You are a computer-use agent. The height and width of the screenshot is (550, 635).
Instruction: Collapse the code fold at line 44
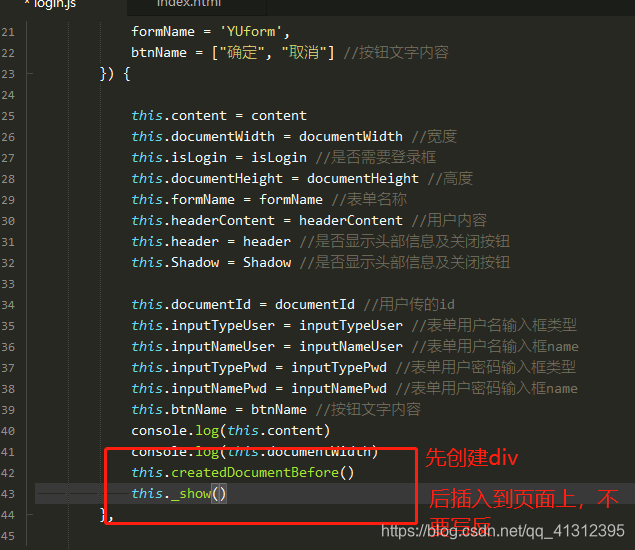[x=30, y=515]
